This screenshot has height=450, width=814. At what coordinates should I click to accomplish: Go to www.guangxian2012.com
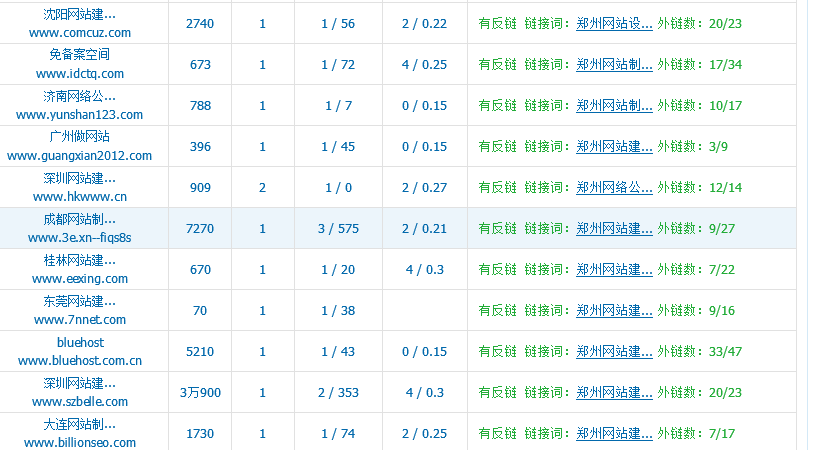tap(80, 155)
